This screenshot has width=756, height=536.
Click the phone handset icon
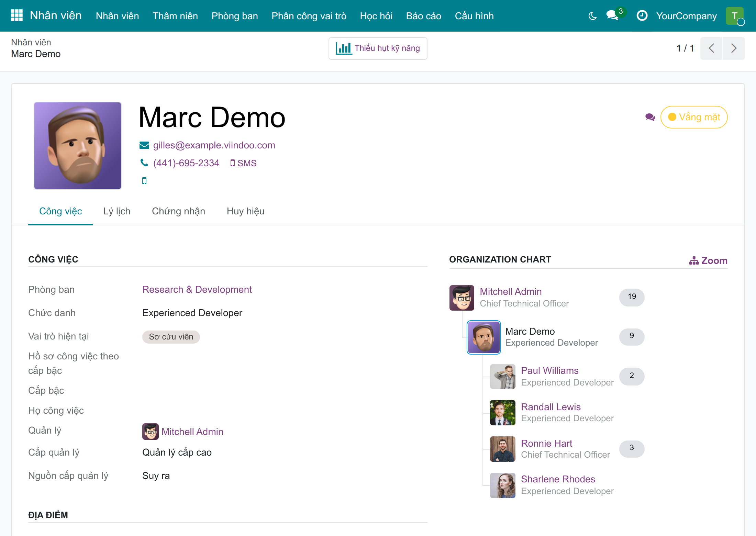[144, 163]
